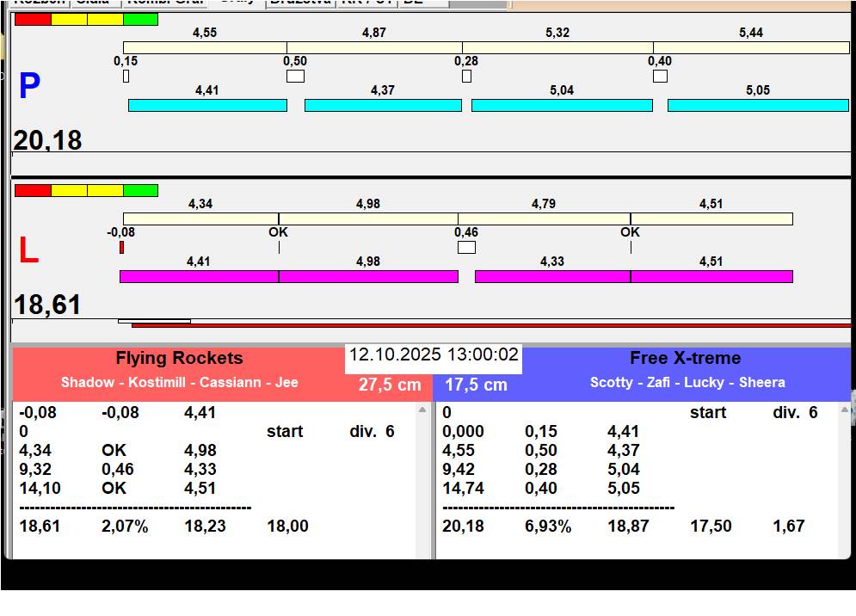Click the pass box under 0,28 in lane P
856x616 pixels.
467,77
